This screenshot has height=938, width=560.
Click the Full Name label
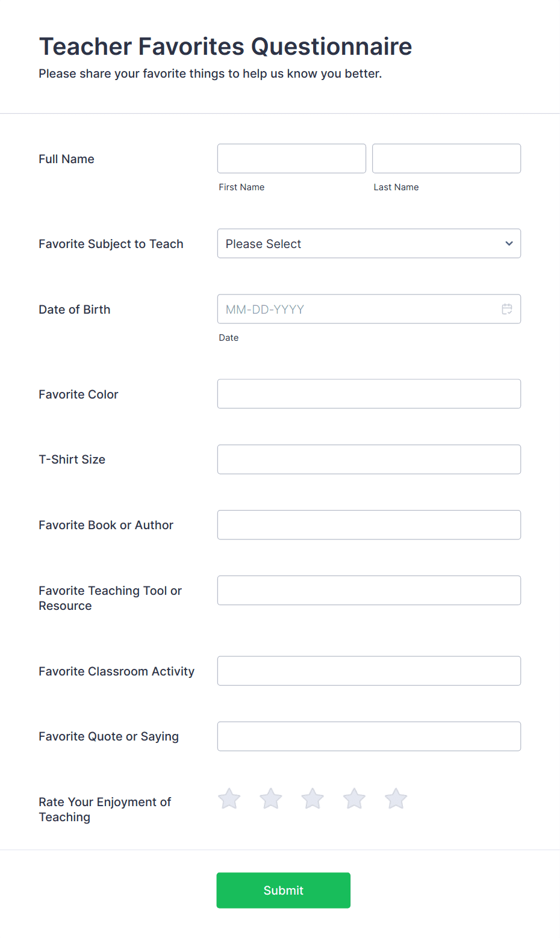[x=66, y=159]
